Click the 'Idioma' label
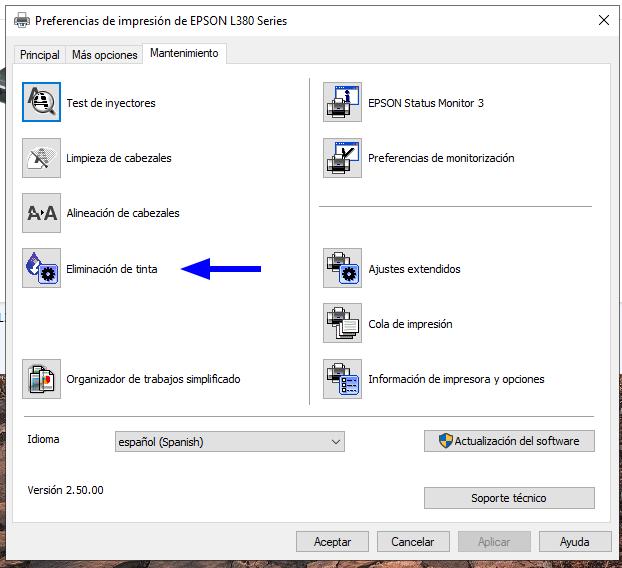622x568 pixels. point(43,439)
